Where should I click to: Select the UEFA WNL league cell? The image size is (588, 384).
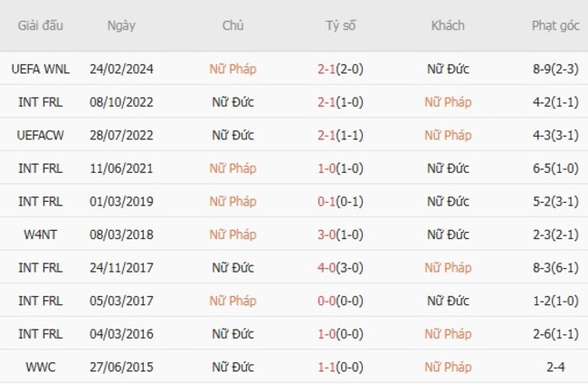click(x=39, y=69)
